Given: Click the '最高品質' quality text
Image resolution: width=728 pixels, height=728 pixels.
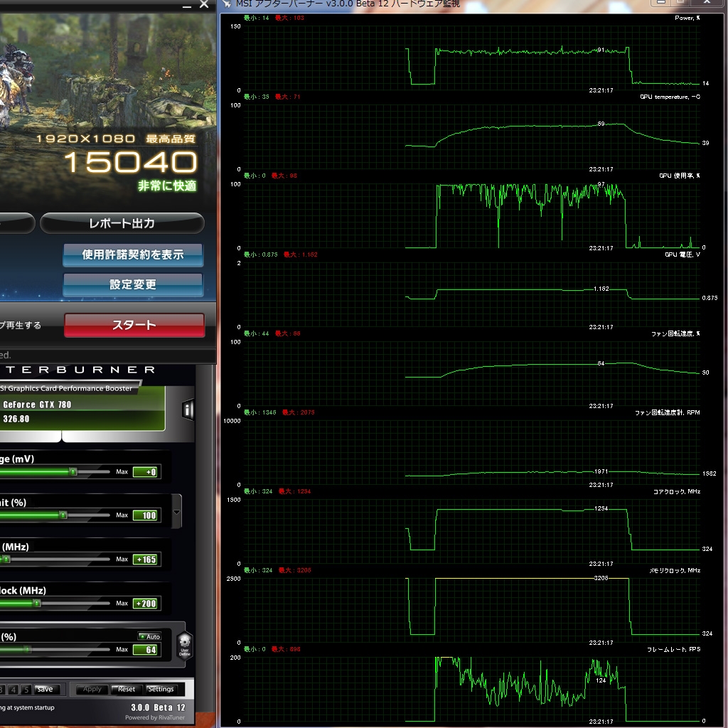Looking at the screenshot, I should click(171, 139).
